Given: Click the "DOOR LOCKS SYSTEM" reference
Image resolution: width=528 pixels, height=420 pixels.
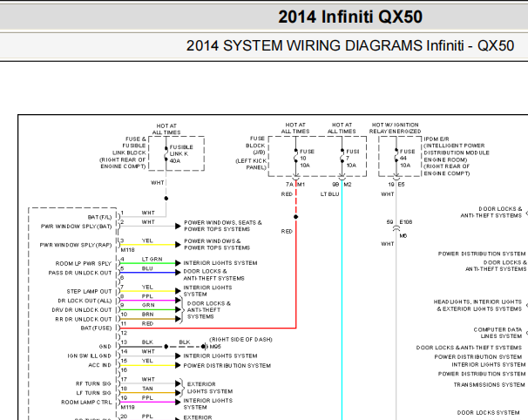Looking at the screenshot, I should point(488,412).
